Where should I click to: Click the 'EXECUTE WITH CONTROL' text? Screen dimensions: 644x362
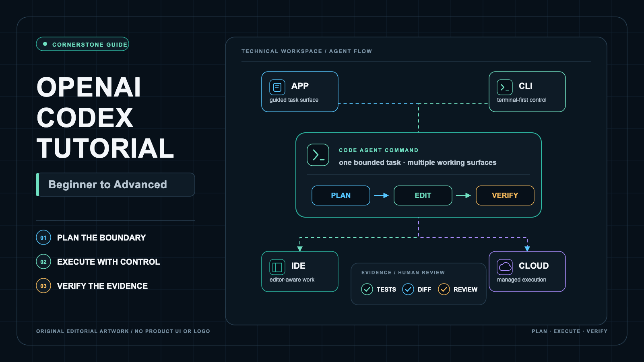[109, 262]
